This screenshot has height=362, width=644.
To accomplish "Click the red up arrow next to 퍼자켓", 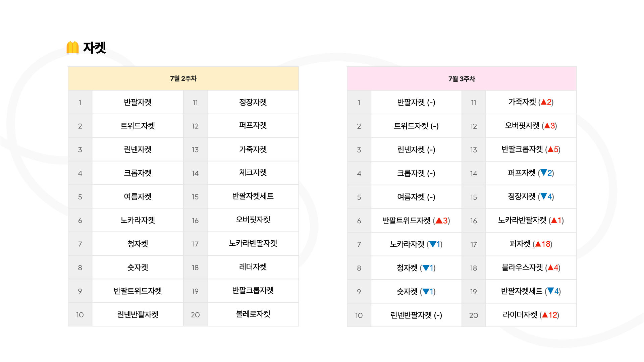I will (x=538, y=244).
